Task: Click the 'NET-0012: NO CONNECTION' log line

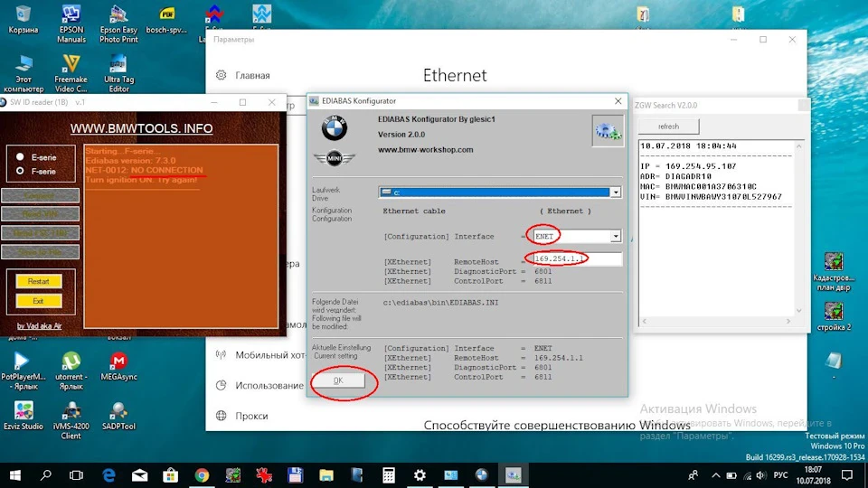Action: coord(144,170)
